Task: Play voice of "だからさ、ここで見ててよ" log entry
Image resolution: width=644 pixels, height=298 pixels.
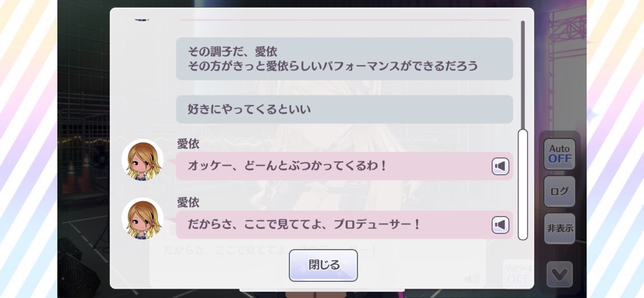Action: [x=500, y=225]
